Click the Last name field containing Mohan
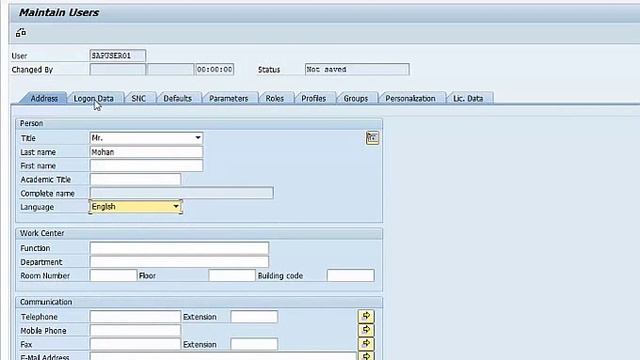640x360 pixels. 146,152
